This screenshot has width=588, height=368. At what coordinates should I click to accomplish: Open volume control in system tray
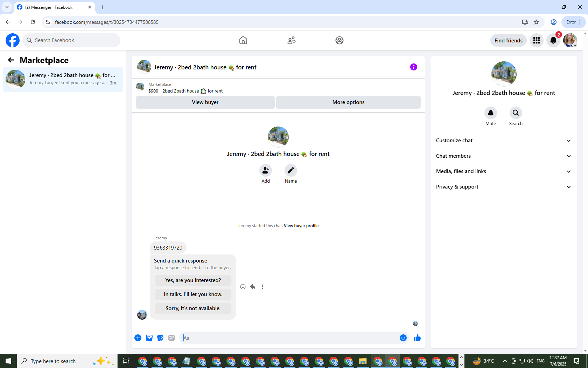point(530,361)
